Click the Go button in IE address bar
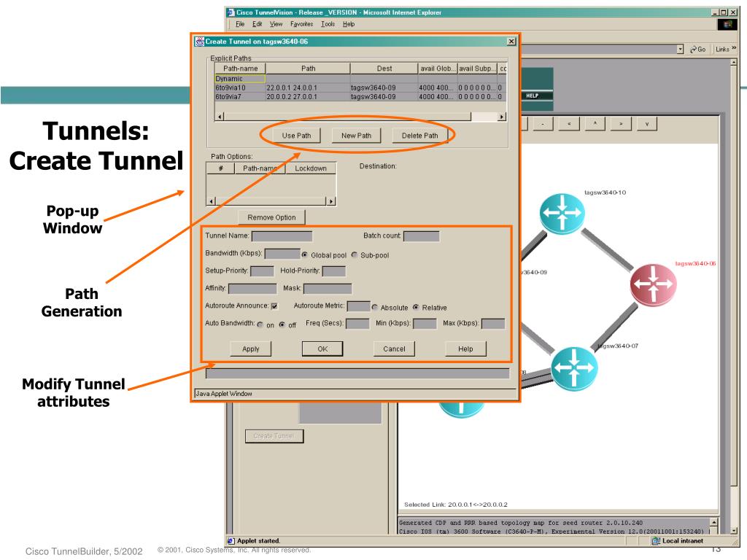The height and width of the screenshot is (560, 747). (698, 49)
